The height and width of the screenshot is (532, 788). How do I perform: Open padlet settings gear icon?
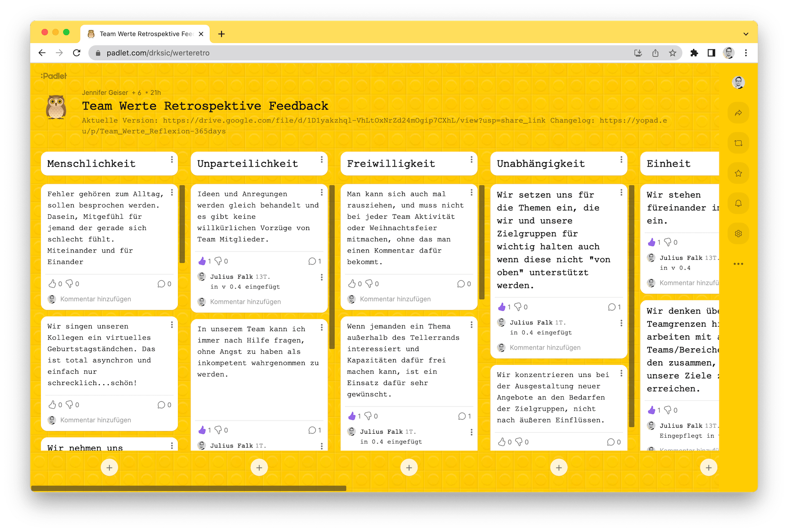pos(738,234)
